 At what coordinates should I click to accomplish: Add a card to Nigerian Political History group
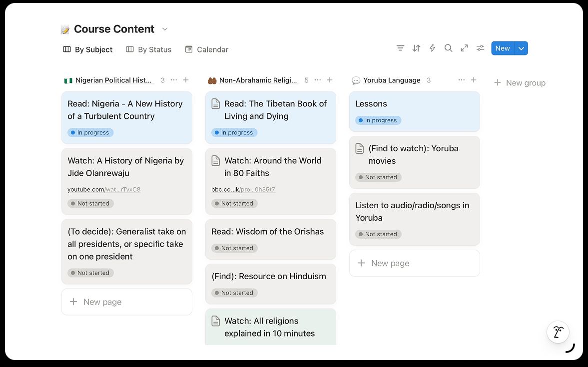pyautogui.click(x=185, y=80)
